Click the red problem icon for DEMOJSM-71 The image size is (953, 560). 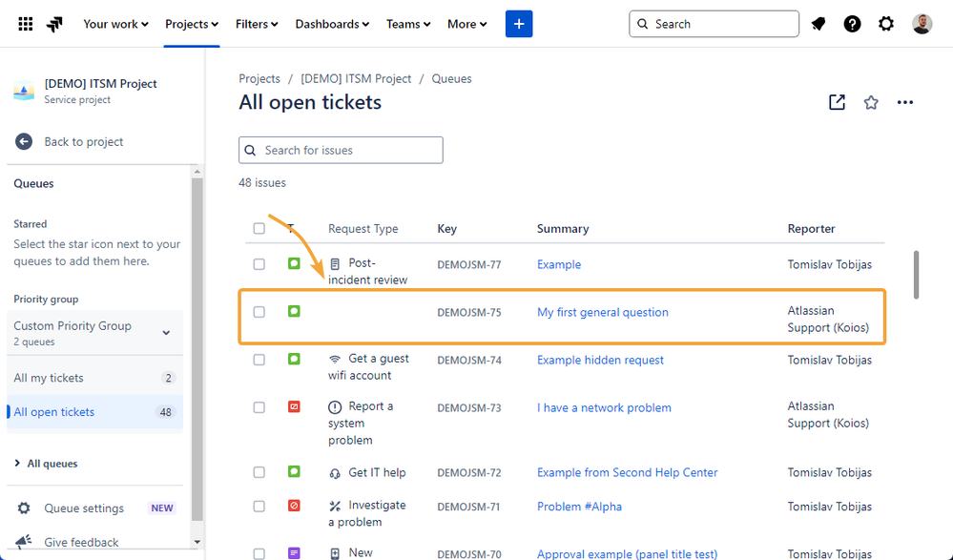294,506
